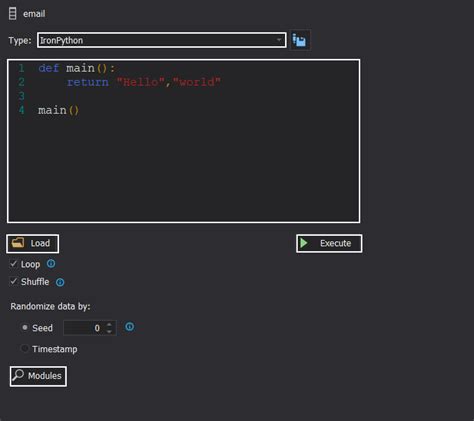Screen dimensions: 474x421
Task: Click the info icon next to Loop
Action: tap(51, 264)
